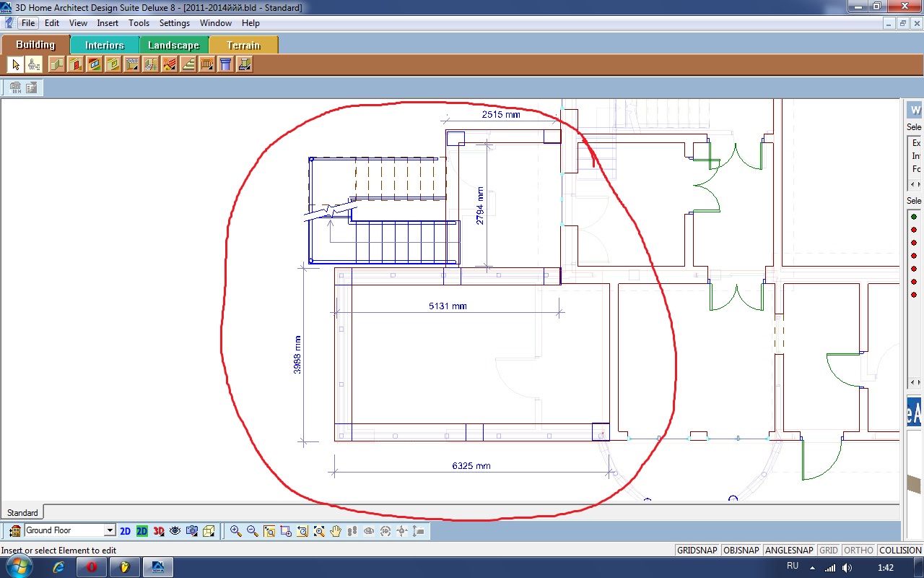Pick the window insertion tool
This screenshot has width=924, height=578.
pos(95,65)
